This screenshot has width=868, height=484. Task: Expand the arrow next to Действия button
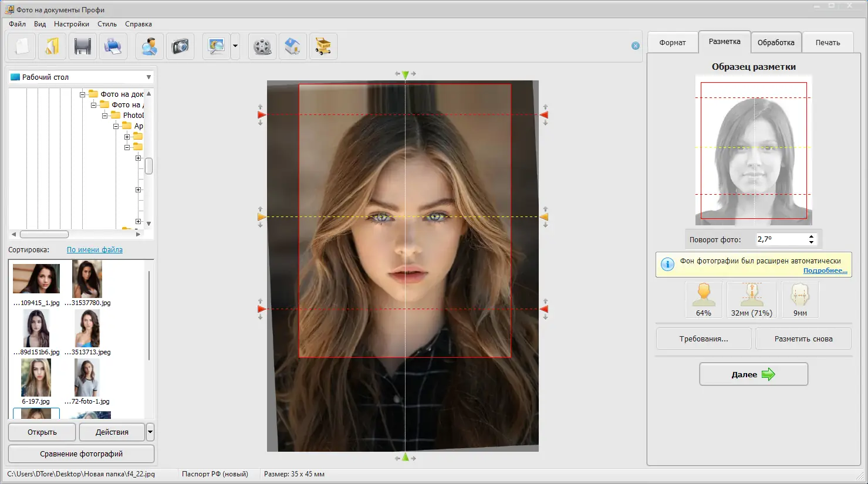point(150,432)
